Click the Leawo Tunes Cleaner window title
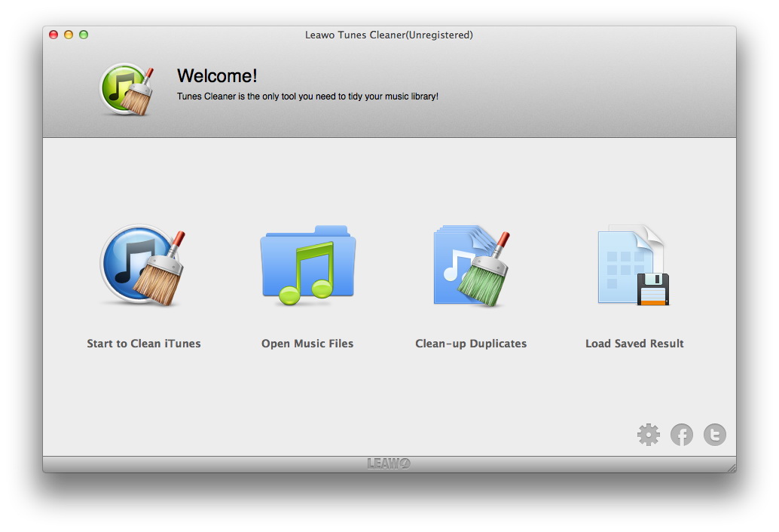 [389, 35]
